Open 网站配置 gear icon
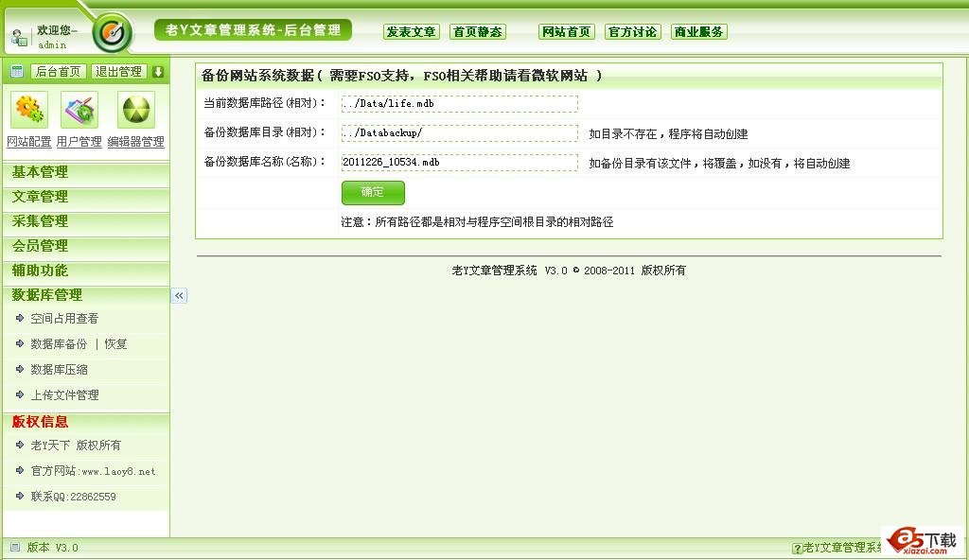Image resolution: width=969 pixels, height=560 pixels. [29, 110]
